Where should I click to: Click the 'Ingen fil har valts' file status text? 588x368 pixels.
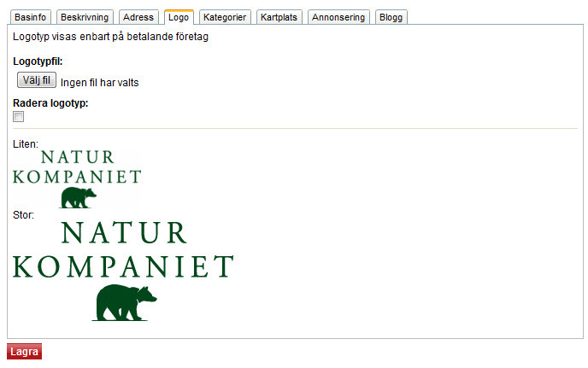pos(99,83)
